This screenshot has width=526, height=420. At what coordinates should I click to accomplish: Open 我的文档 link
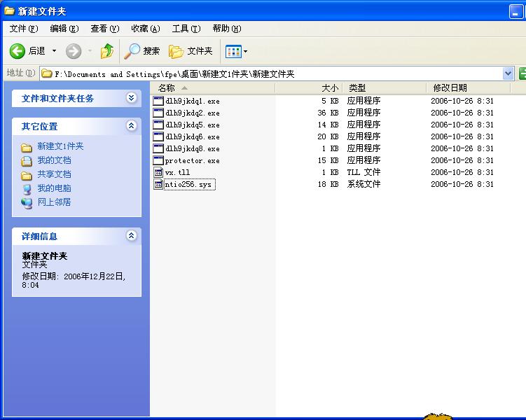(x=54, y=160)
